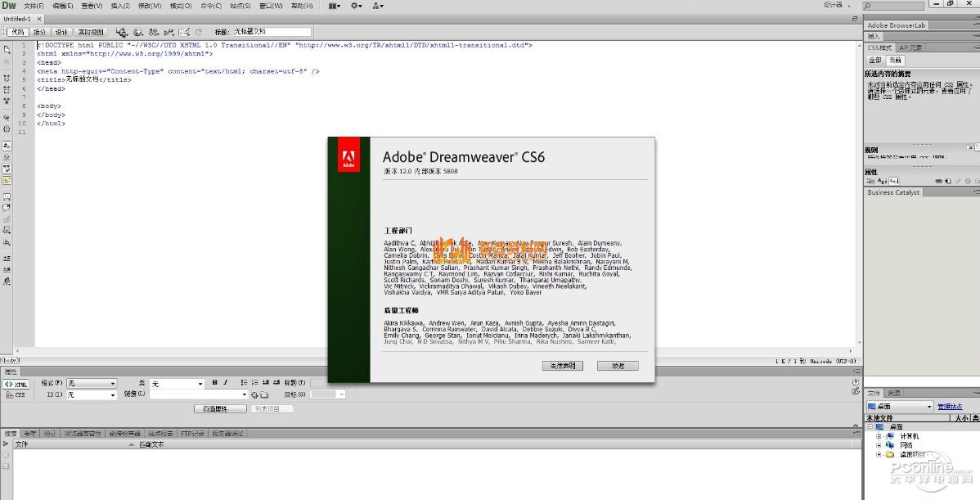980x500 pixels.
Task: Click the point-to-file crosshair icon near 链接
Action: (x=254, y=394)
